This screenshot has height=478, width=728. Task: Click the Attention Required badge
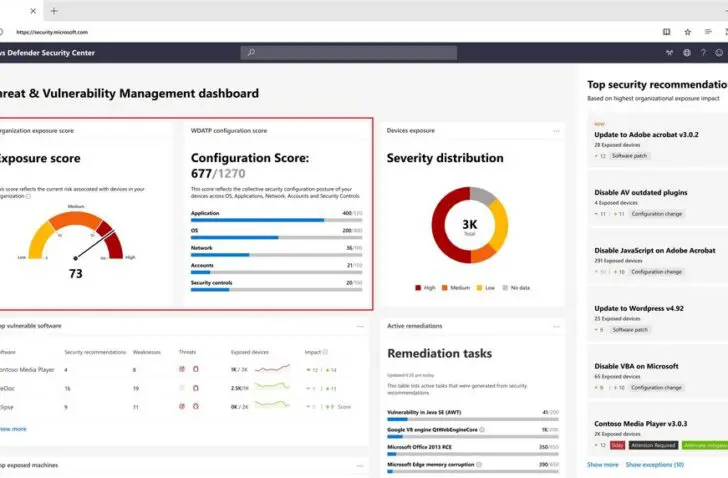tap(653, 445)
